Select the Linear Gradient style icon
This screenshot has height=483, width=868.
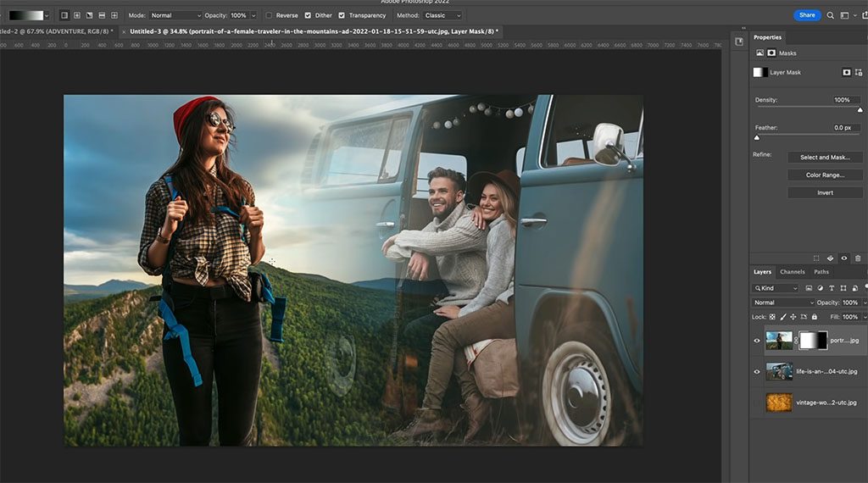(x=64, y=15)
